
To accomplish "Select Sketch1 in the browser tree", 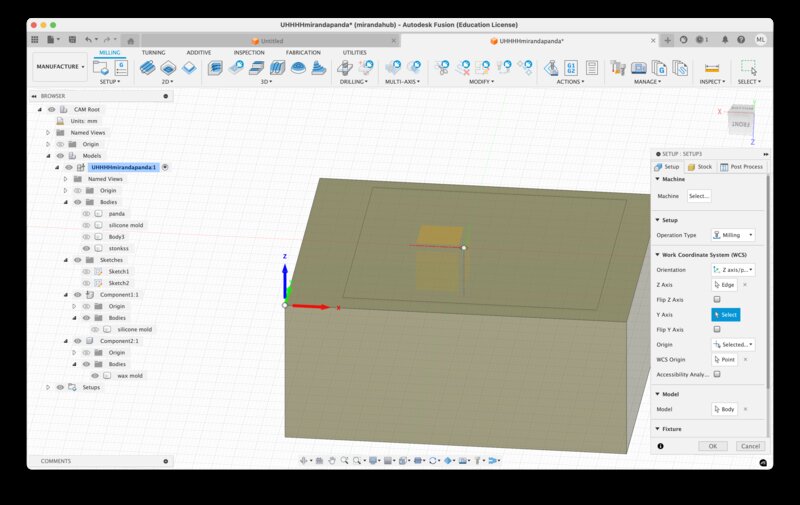I will tap(118, 271).
